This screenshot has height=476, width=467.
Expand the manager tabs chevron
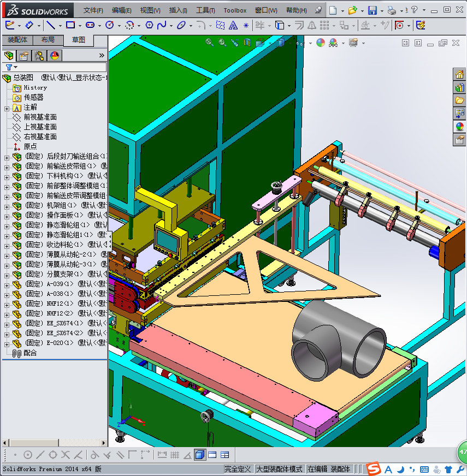pyautogui.click(x=102, y=56)
